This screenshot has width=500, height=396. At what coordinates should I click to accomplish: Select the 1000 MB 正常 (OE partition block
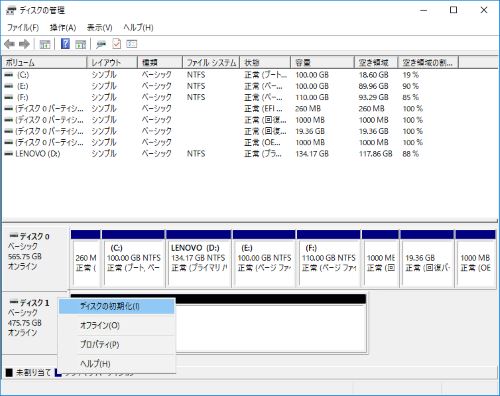coord(475,258)
